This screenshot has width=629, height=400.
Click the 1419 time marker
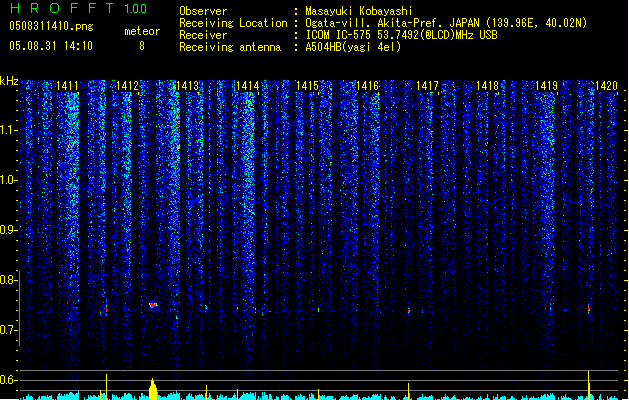click(547, 86)
